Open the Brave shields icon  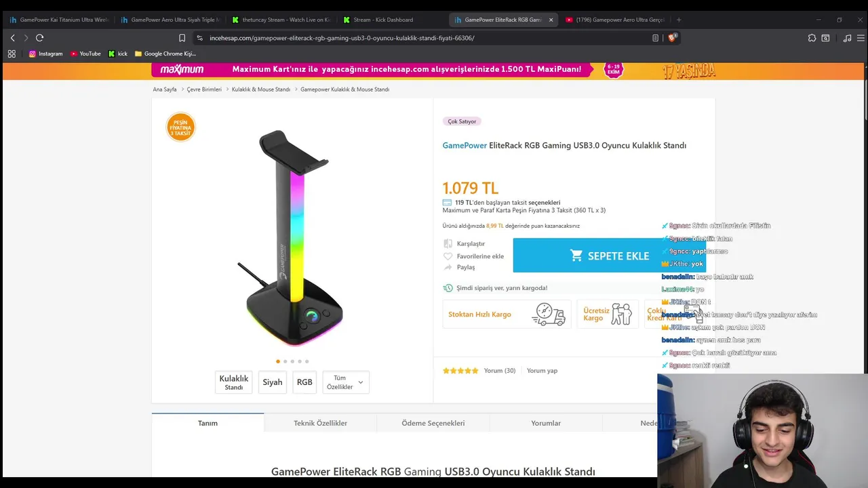672,38
